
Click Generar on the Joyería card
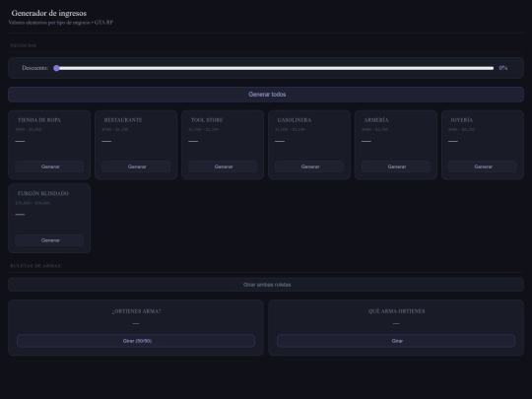483,166
